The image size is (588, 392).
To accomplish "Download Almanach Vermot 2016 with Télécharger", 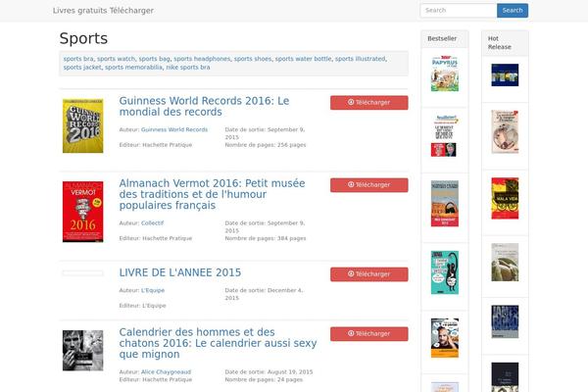I will click(369, 185).
